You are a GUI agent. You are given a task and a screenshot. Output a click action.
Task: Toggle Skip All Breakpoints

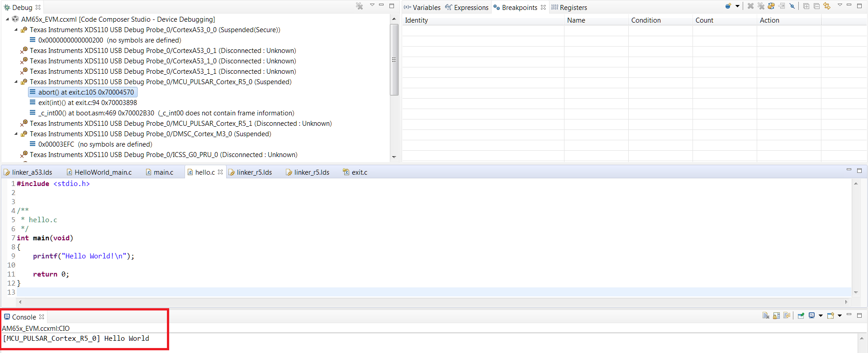tap(792, 6)
